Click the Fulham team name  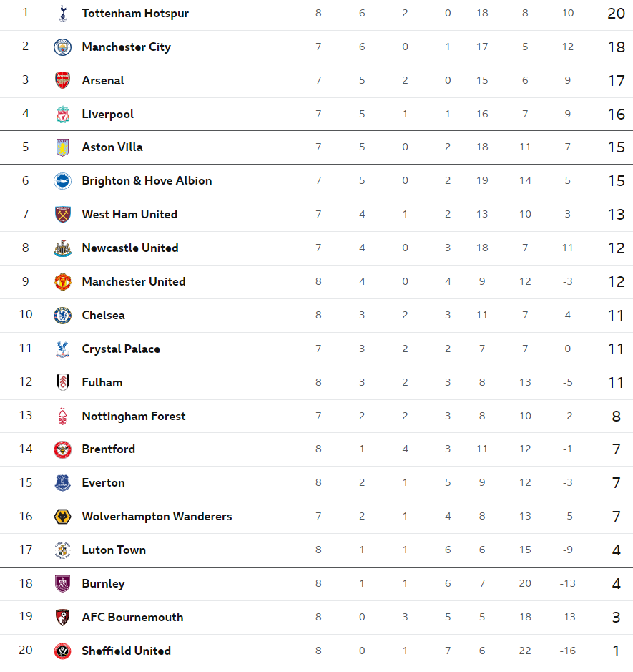point(102,382)
